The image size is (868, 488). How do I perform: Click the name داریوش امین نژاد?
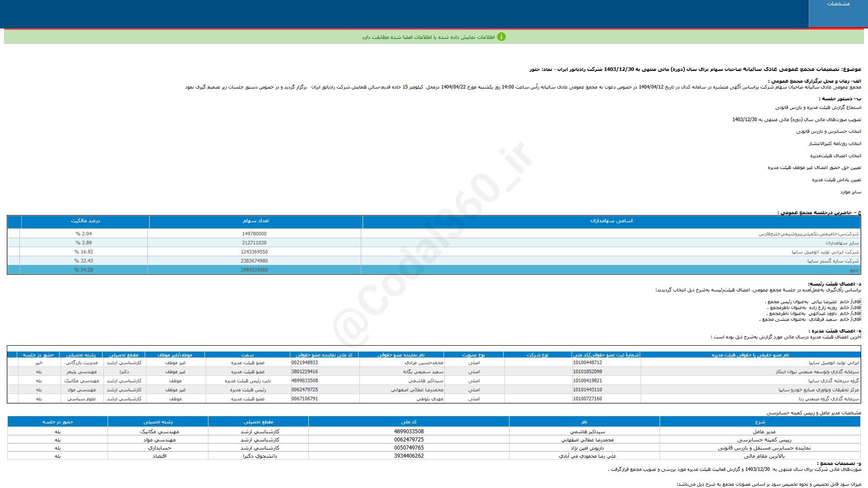pyautogui.click(x=587, y=448)
